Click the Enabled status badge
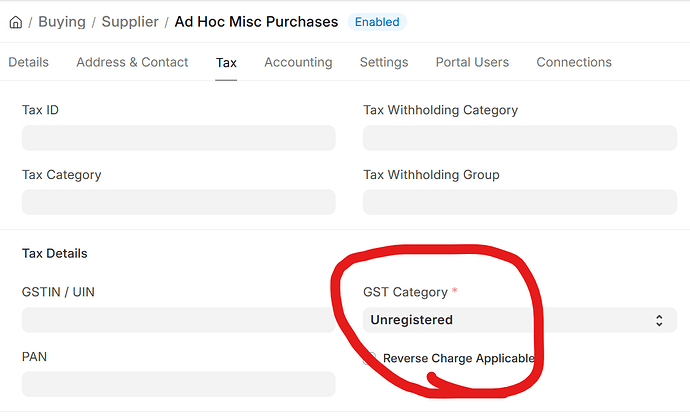690x420 pixels. click(377, 22)
